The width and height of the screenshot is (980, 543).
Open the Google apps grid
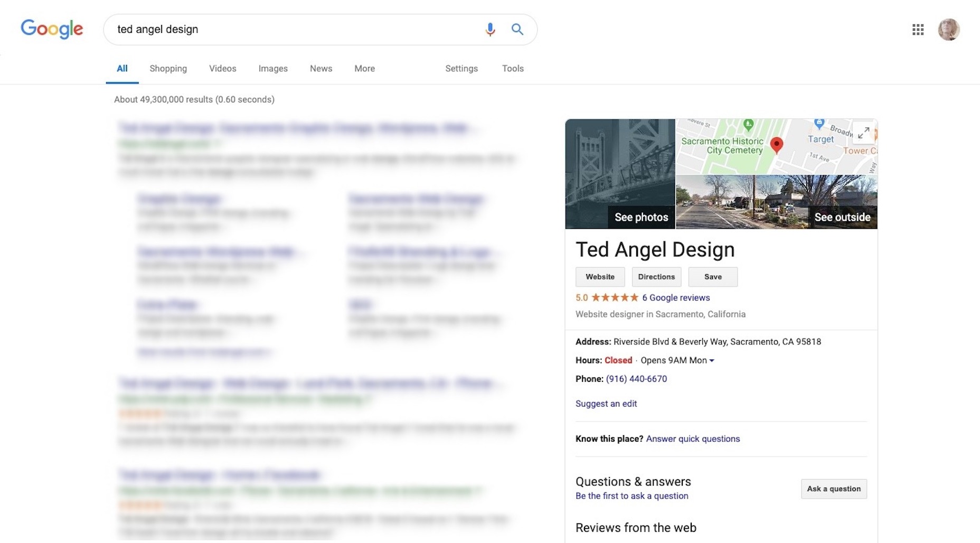[x=918, y=30]
